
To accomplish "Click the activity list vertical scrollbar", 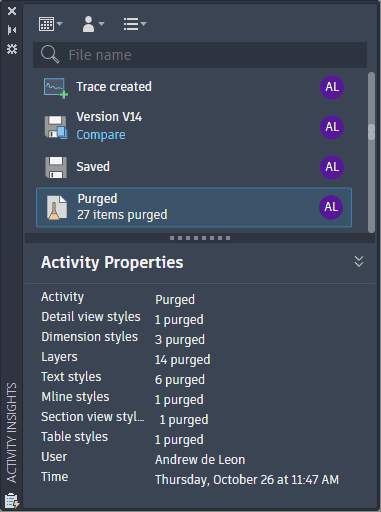I will tap(371, 152).
